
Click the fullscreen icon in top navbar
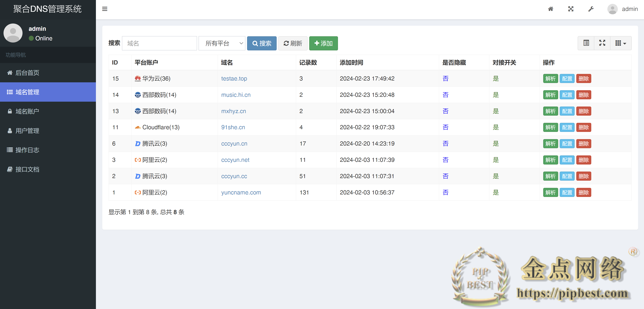tap(571, 9)
